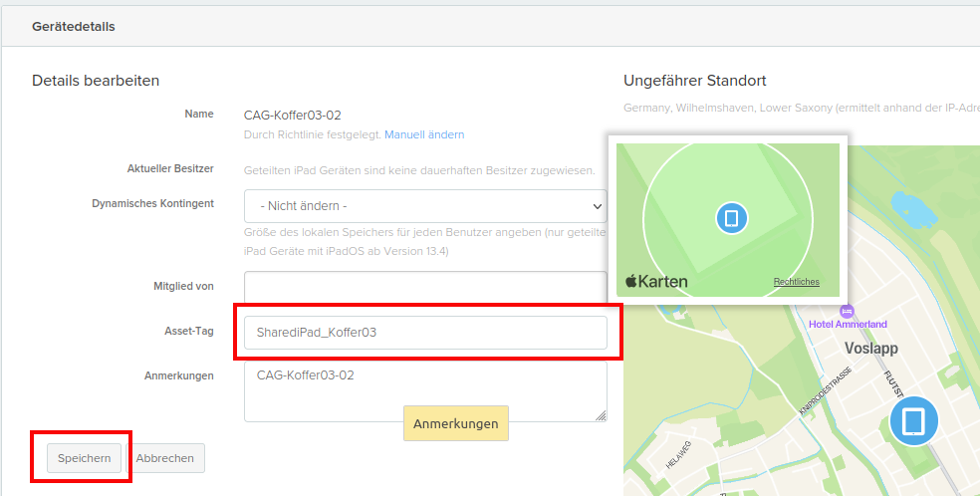Open the Rechtliches link on the map
Screen dimensions: 980x496
796,282
